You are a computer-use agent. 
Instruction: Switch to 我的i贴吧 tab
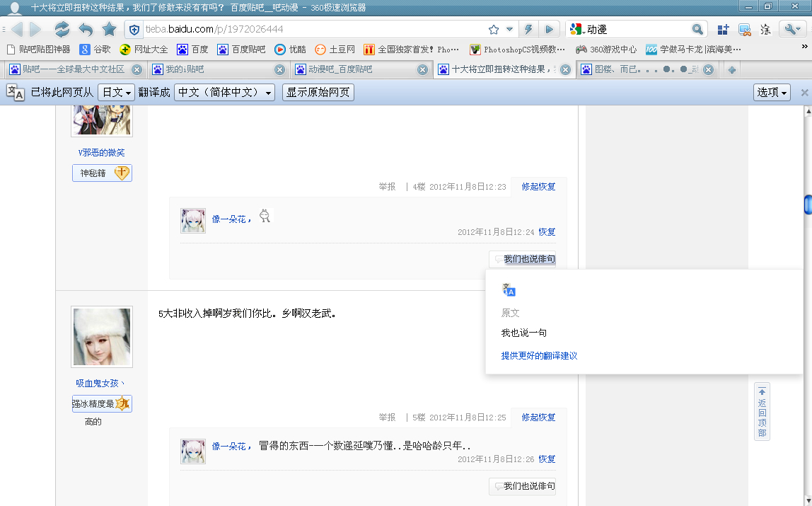[x=218, y=69]
